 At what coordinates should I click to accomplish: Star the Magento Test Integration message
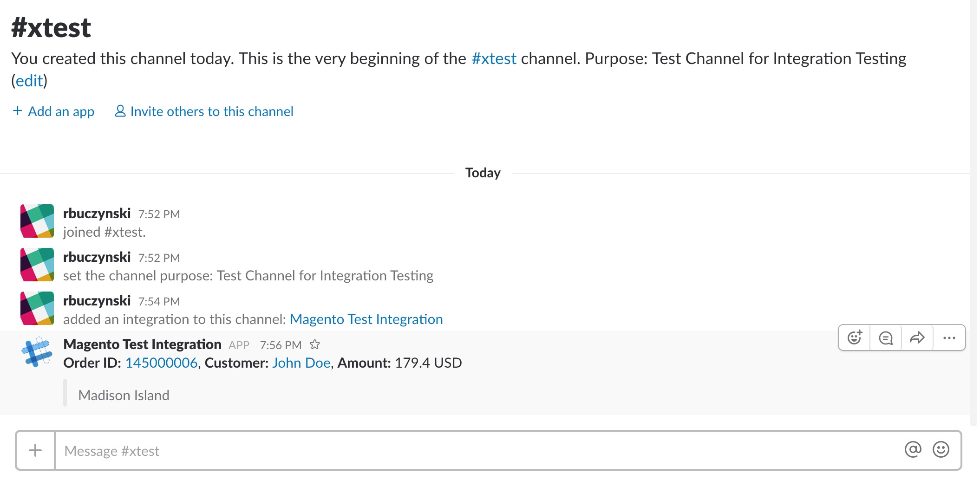click(x=315, y=344)
